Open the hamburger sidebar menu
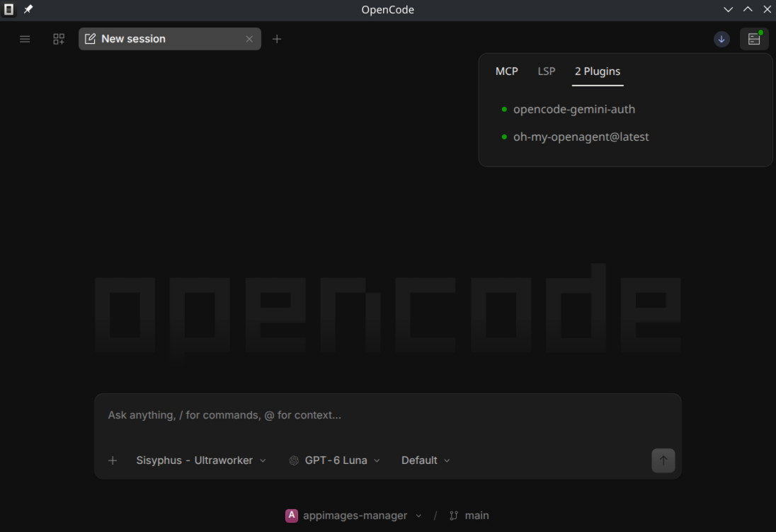This screenshot has width=776, height=532. [25, 39]
